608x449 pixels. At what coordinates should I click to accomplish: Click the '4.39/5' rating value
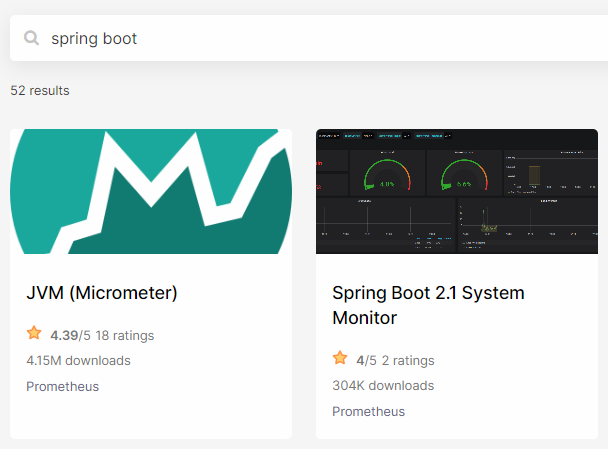pos(70,335)
